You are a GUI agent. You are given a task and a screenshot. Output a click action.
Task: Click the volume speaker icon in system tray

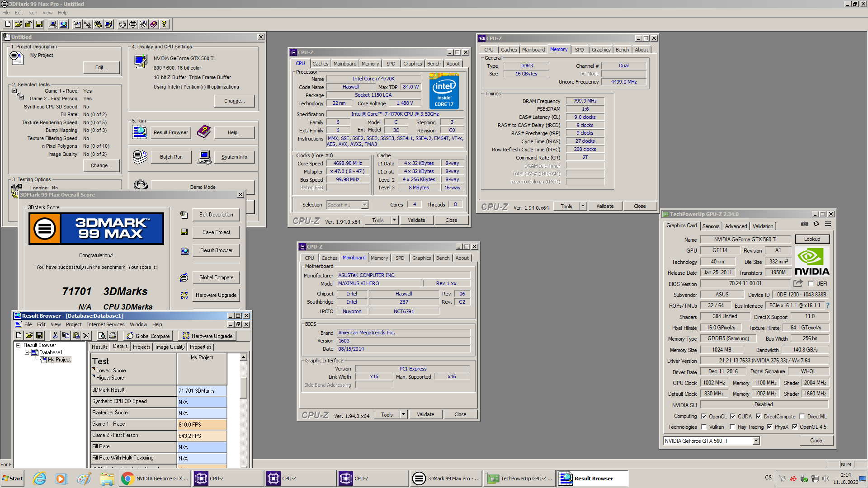(826, 479)
